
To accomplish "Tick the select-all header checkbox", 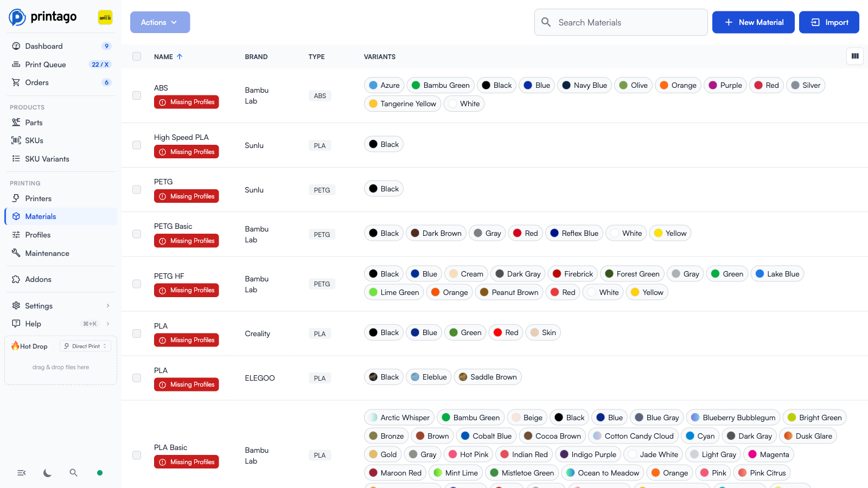I will point(137,56).
